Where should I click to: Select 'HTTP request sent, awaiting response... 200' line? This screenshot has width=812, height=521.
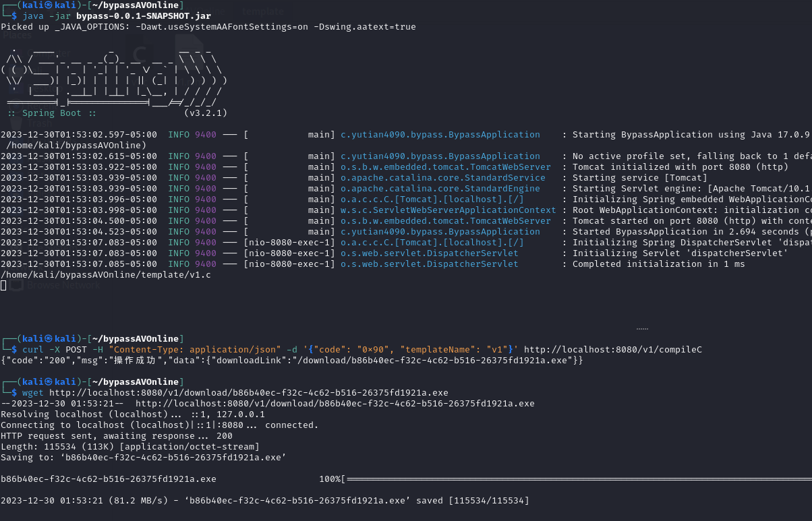coord(117,436)
